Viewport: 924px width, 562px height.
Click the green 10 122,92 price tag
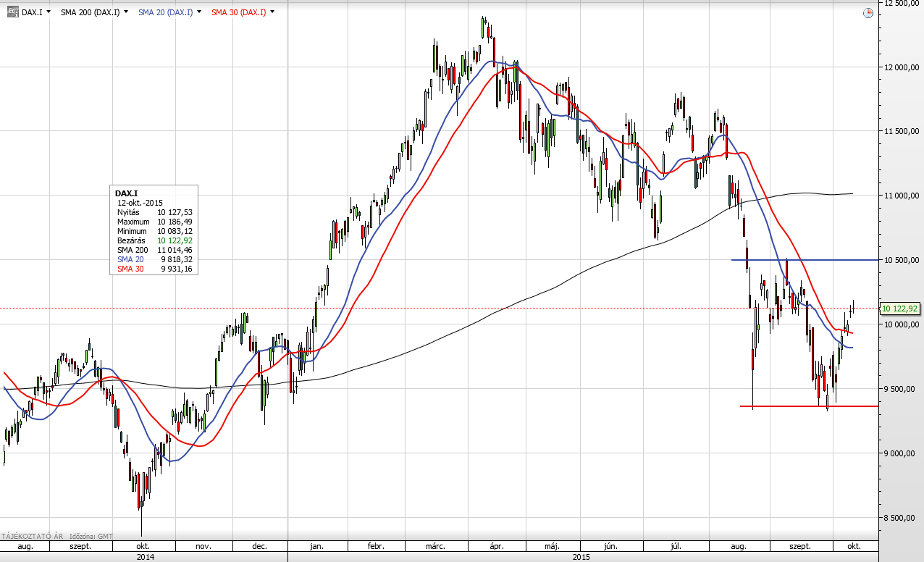(899, 309)
